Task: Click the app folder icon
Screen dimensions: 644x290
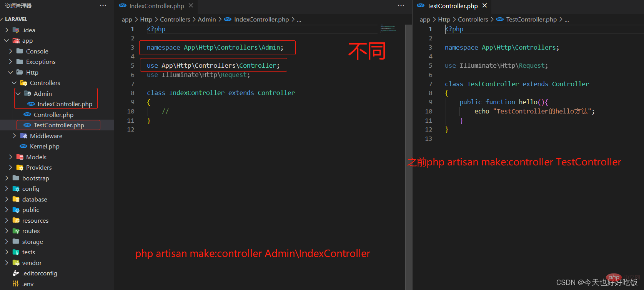Action: [x=16, y=41]
